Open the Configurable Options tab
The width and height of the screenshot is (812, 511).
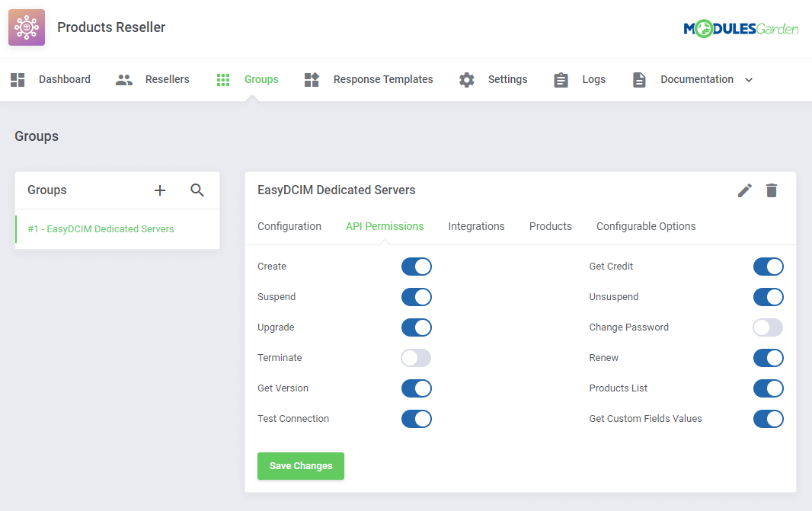pyautogui.click(x=646, y=226)
